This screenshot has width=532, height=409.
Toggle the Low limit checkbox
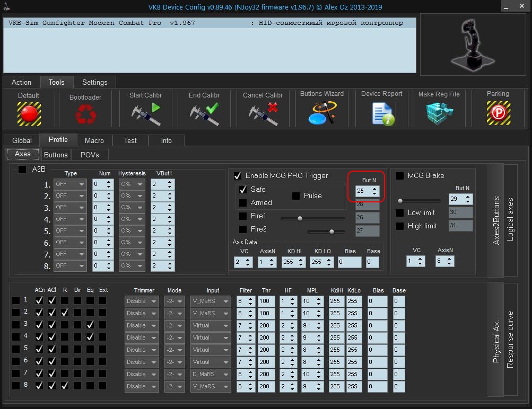point(400,213)
